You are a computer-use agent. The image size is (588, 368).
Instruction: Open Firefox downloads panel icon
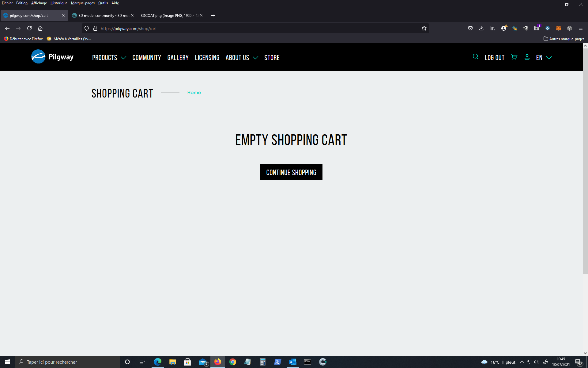click(x=481, y=28)
